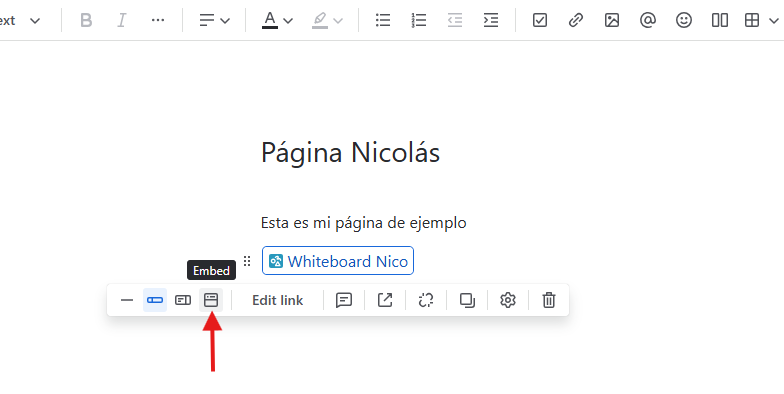Open table options chevron

pos(774,20)
